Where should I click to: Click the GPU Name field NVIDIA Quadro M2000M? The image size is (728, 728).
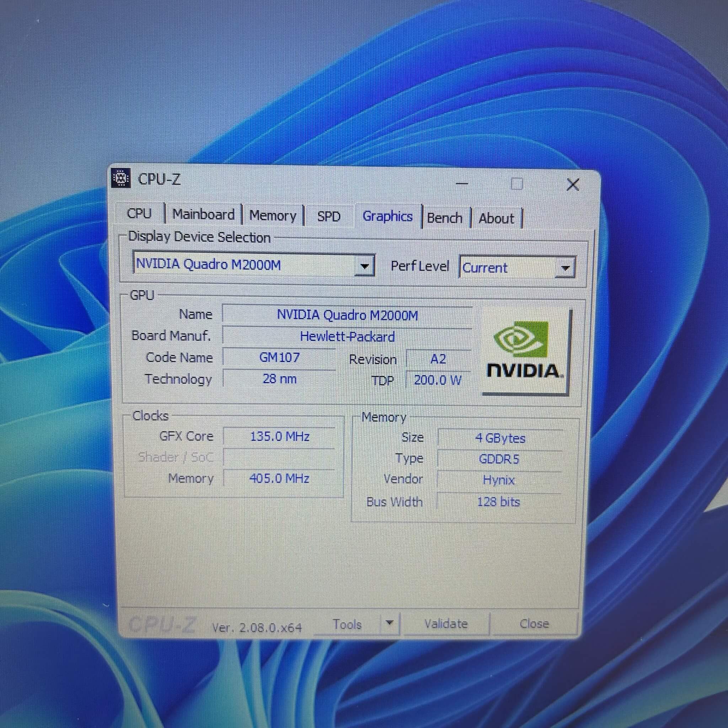(x=347, y=315)
